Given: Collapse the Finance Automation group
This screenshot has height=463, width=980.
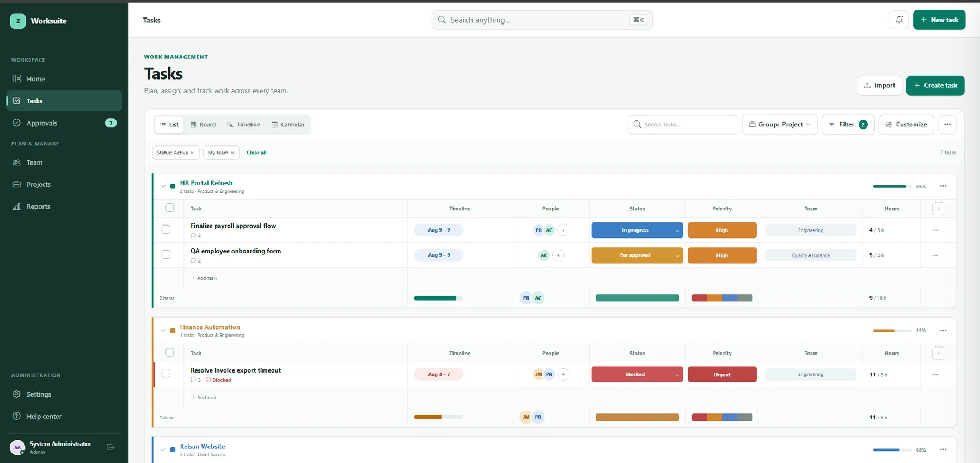Looking at the screenshot, I should tap(163, 331).
